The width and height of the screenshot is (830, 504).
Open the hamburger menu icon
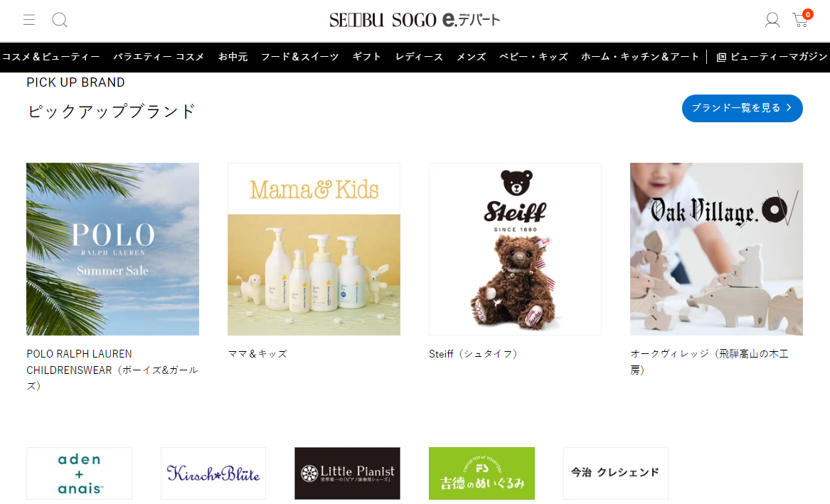(x=29, y=20)
